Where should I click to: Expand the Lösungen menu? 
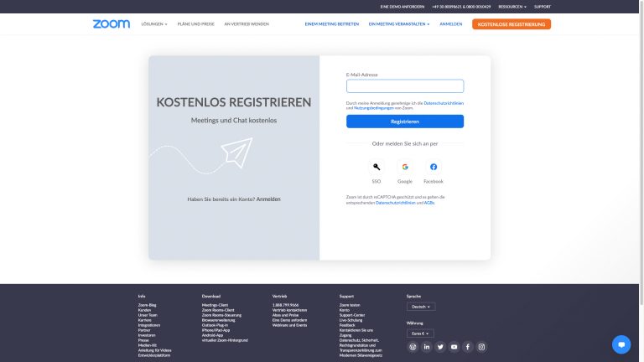point(154,24)
